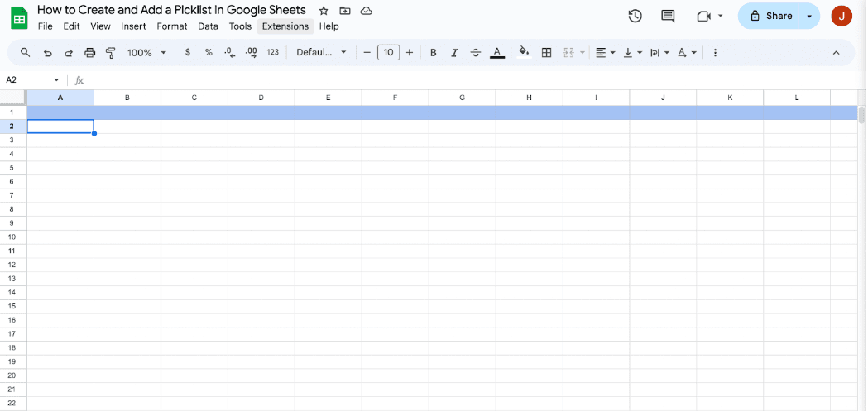Image resolution: width=868 pixels, height=411 pixels.
Task: Format as currency dollar icon
Action: point(188,53)
